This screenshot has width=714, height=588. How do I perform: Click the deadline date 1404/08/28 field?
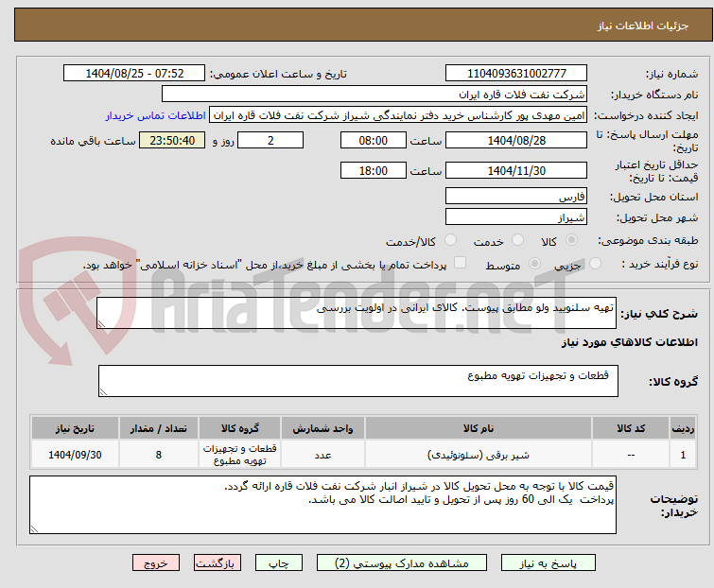[x=516, y=140]
